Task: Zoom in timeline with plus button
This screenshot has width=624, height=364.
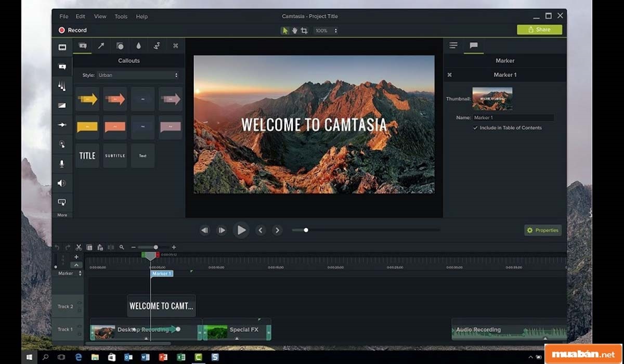Action: [174, 248]
